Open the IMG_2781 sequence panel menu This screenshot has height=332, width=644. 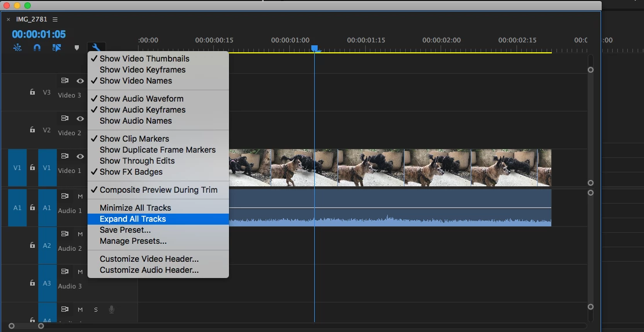coord(55,19)
